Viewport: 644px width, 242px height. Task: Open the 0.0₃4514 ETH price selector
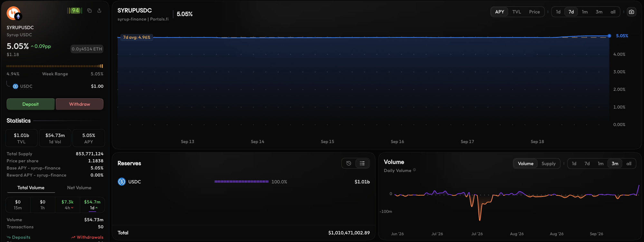tap(87, 49)
